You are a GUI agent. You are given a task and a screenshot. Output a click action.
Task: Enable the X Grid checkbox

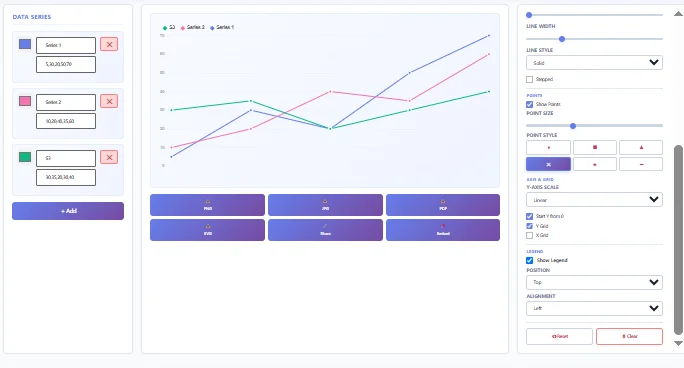click(530, 235)
